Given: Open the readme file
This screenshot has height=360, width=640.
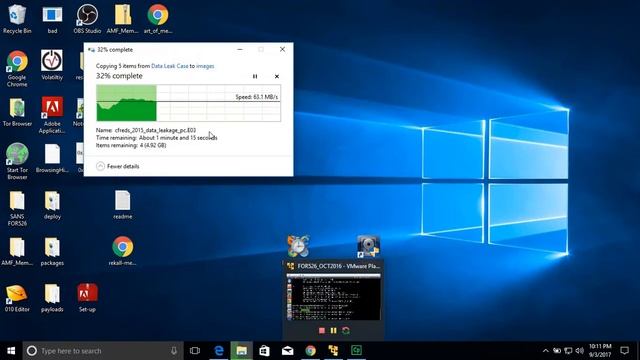Looking at the screenshot, I should [x=122, y=205].
